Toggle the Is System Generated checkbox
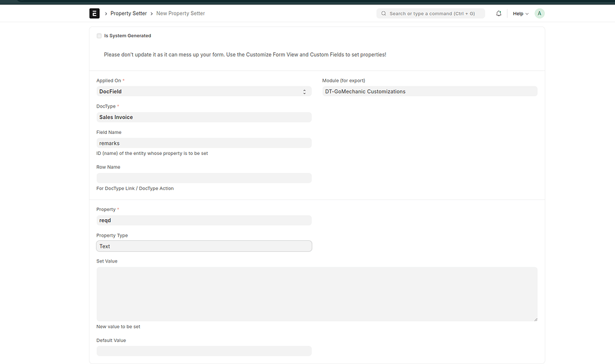This screenshot has height=364, width=615. tap(99, 36)
